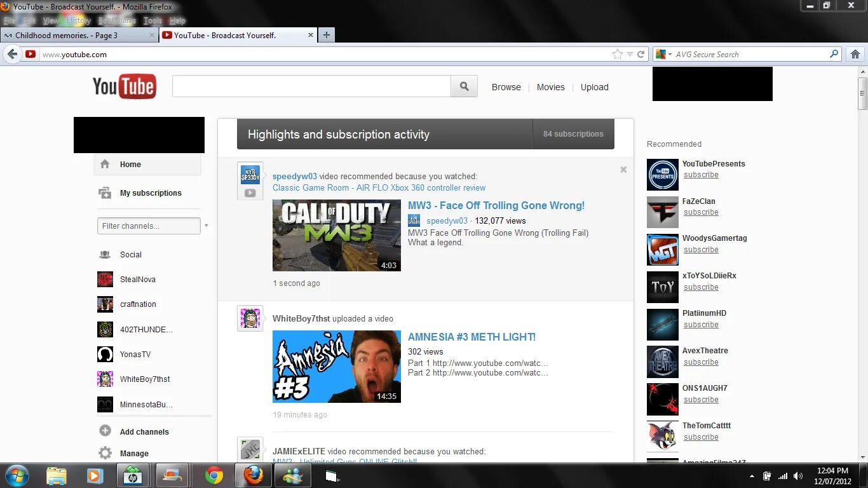Screen dimensions: 868x488
Task: Open the Windows Start menu
Action: (17, 475)
